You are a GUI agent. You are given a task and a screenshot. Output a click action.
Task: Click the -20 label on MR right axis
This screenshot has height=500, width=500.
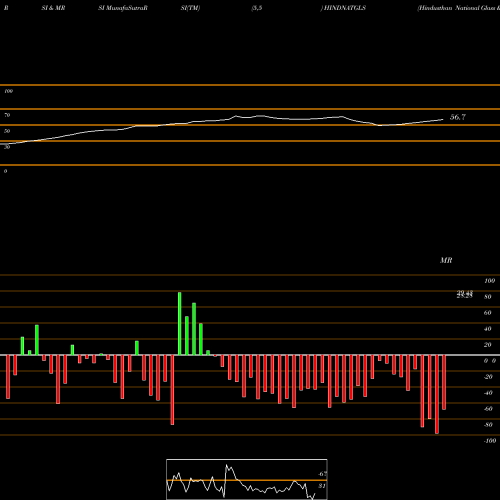pyautogui.click(x=488, y=377)
